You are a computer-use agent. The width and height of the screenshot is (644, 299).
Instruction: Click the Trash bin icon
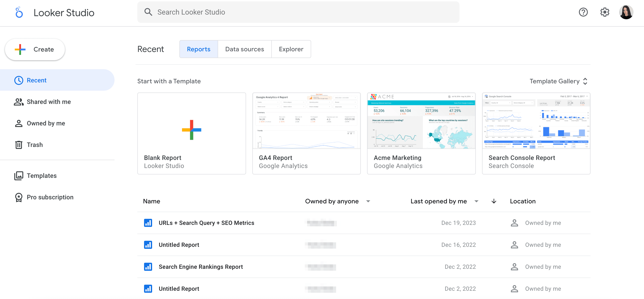(19, 145)
